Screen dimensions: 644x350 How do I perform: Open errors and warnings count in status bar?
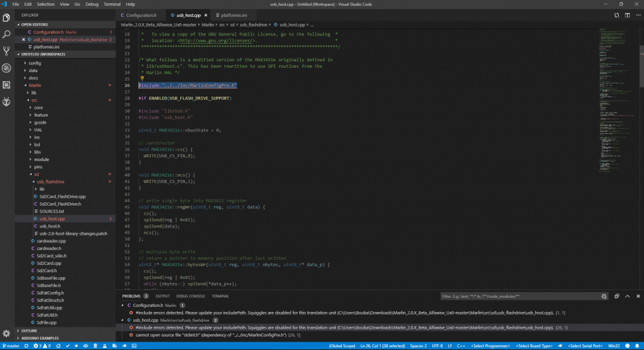(x=43, y=346)
